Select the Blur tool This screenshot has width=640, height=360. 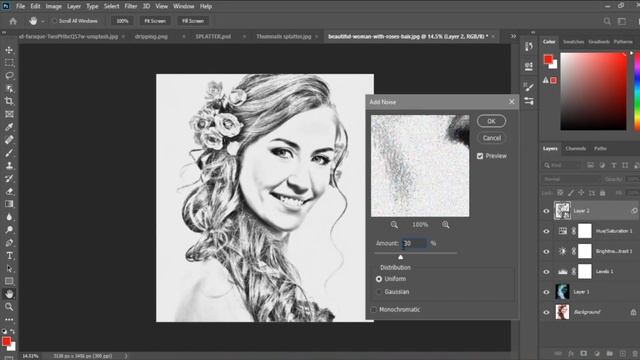(9, 217)
